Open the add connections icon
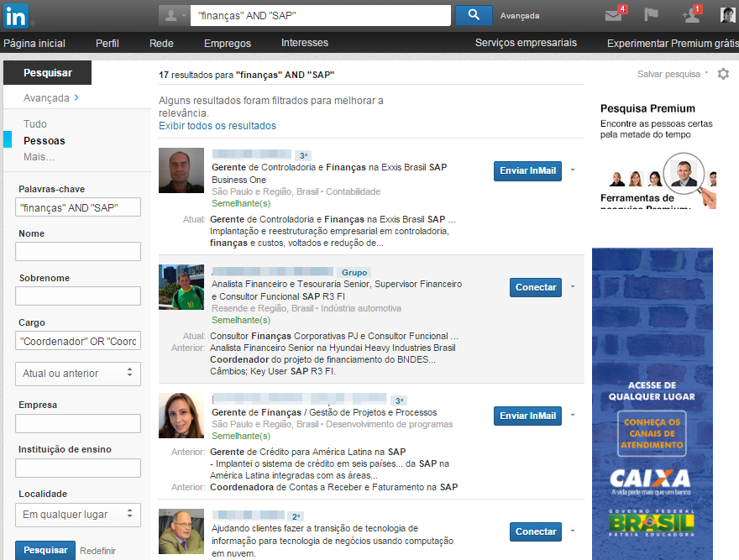This screenshot has height=560, width=739. 692,14
